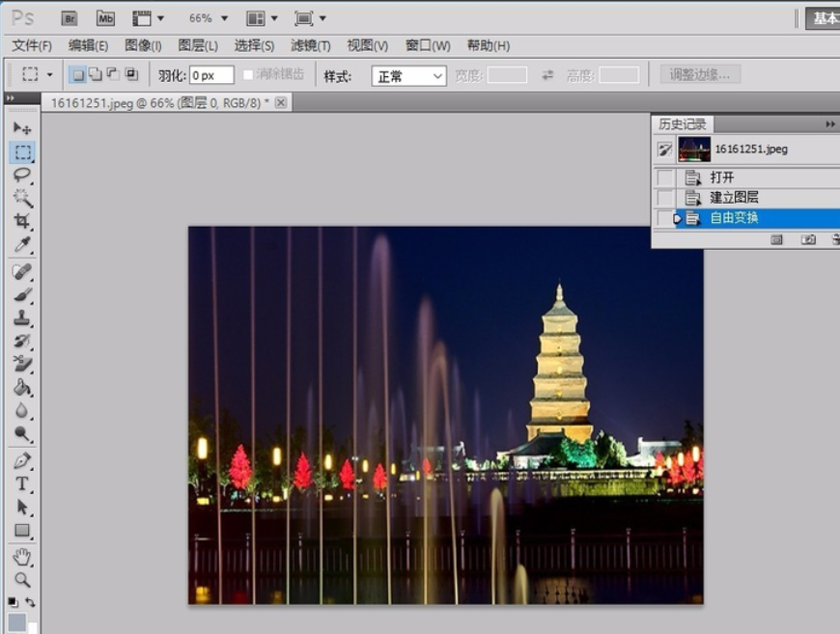
Task: Open the 图层(L) menu
Action: 198,45
